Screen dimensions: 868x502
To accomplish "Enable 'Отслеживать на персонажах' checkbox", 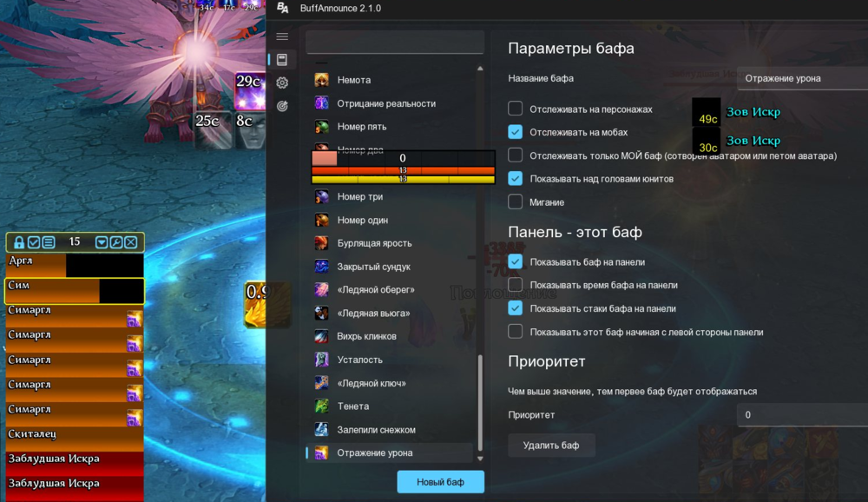I will pyautogui.click(x=516, y=109).
